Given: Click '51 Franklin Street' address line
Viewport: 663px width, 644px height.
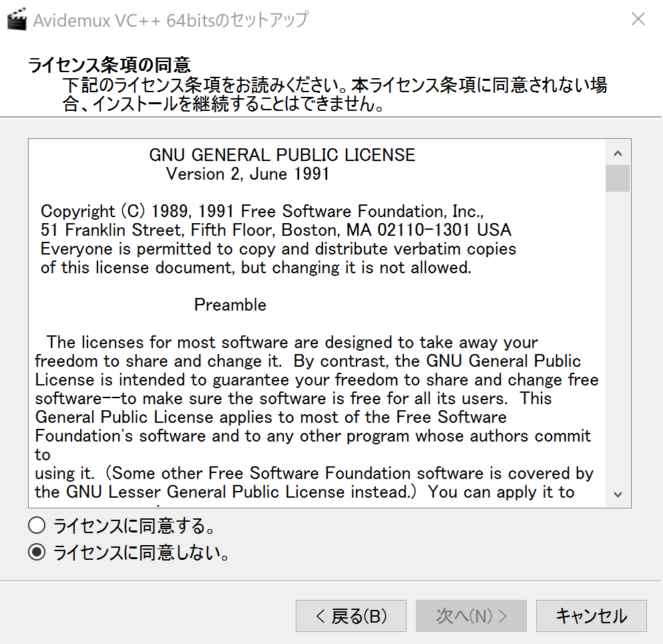Looking at the screenshot, I should pyautogui.click(x=276, y=230).
